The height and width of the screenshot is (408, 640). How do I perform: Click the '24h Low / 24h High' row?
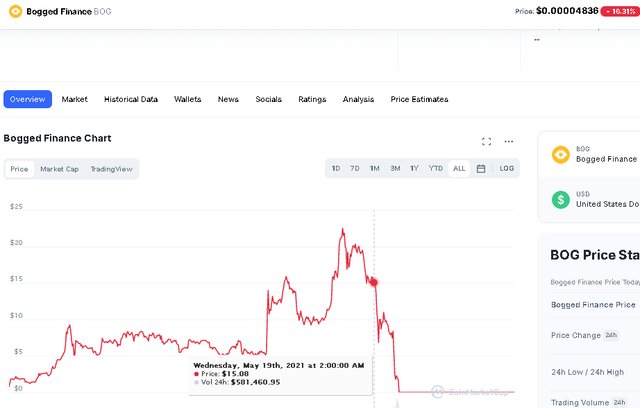tap(595, 372)
